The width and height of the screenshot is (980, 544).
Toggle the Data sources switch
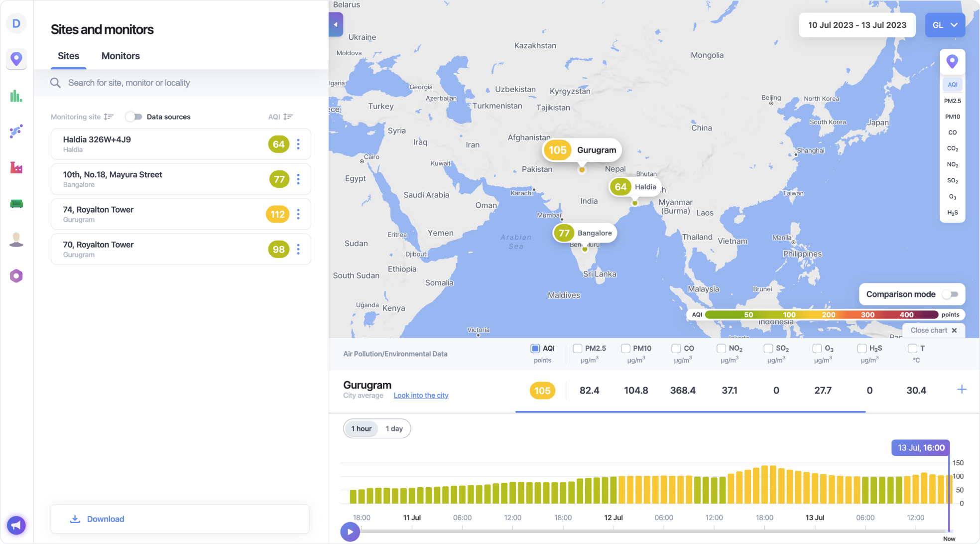pyautogui.click(x=133, y=117)
